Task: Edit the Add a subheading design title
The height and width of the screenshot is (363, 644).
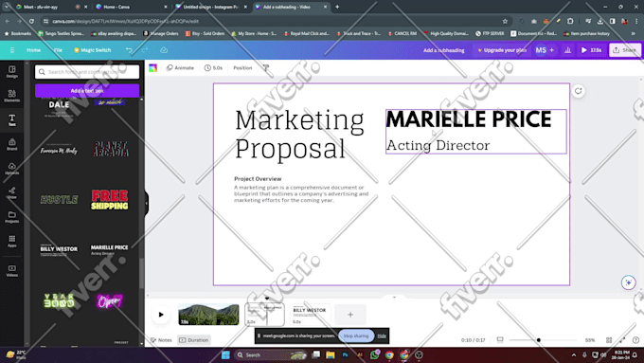Action: pos(443,50)
